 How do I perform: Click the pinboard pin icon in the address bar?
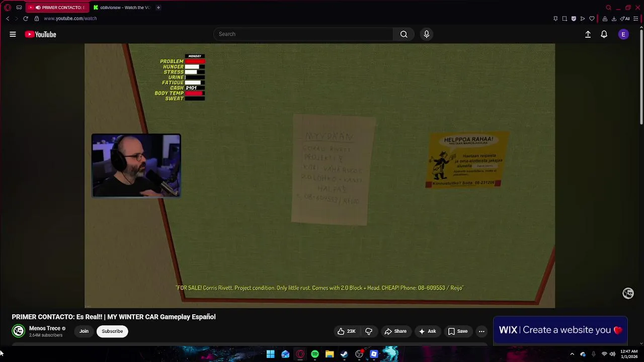pyautogui.click(x=555, y=19)
